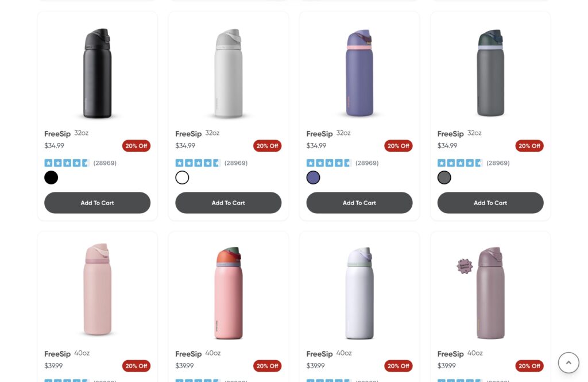This screenshot has height=382, width=588.
Task: Add the grey FreeSip 32oz to cart
Action: tap(490, 203)
